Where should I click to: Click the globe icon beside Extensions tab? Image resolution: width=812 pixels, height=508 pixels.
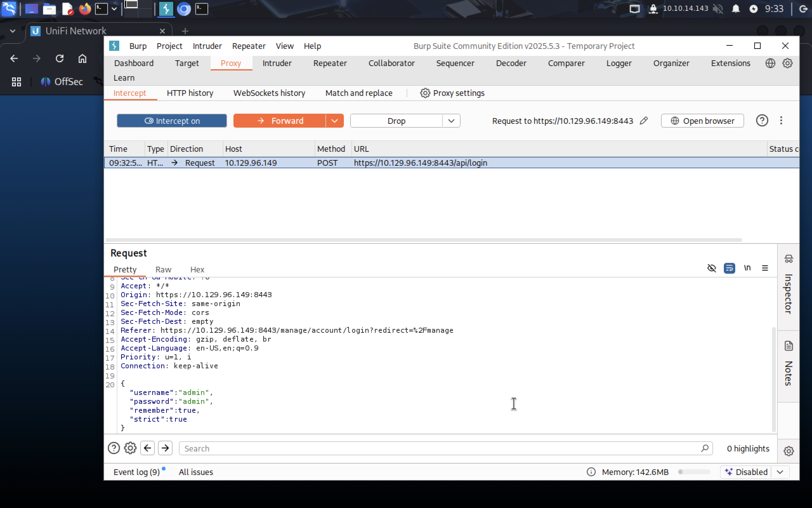(x=770, y=63)
